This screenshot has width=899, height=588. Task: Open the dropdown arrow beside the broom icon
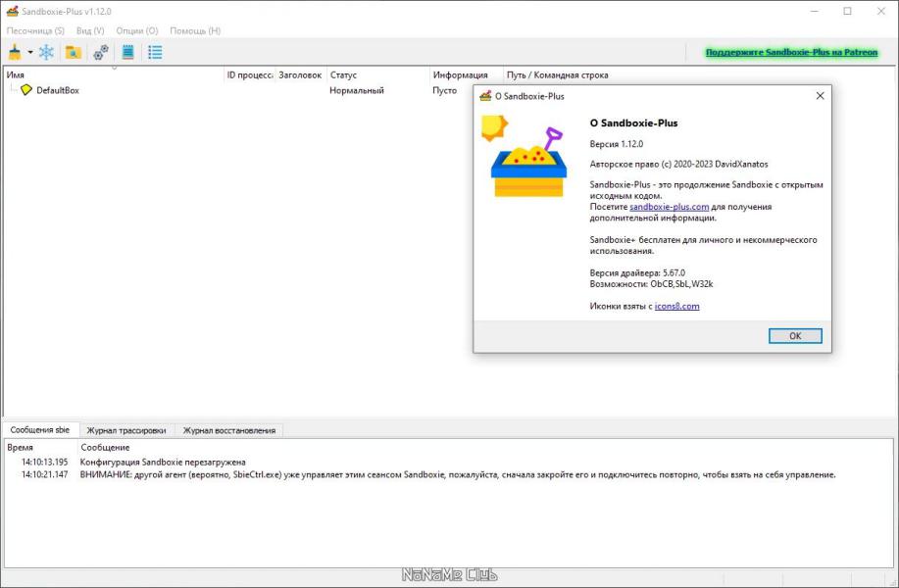tap(30, 53)
